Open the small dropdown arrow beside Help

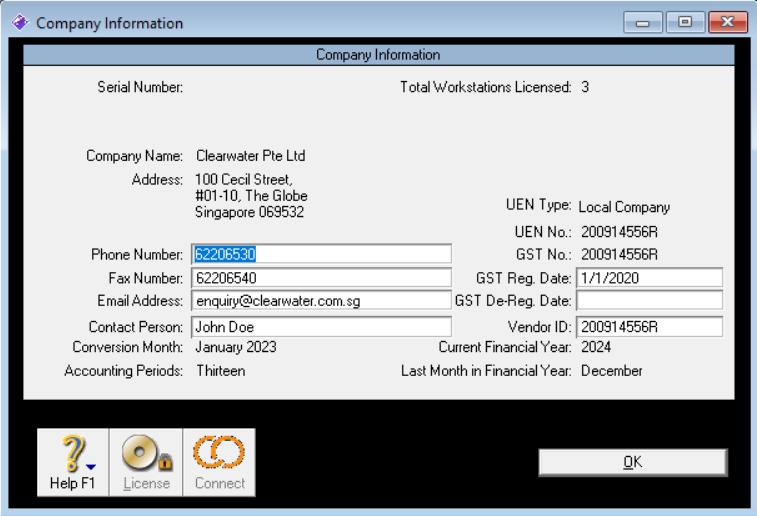90,465
